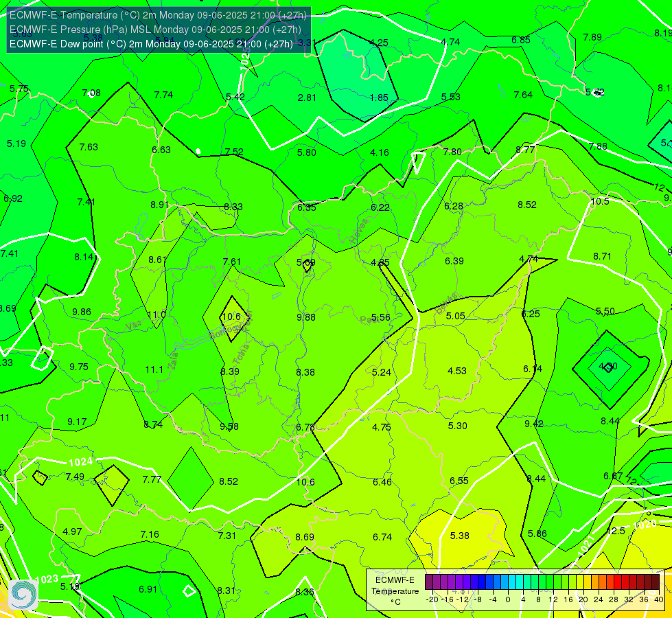This screenshot has width=672, height=618.
Task: Click the dew point value 2.81
Action: (307, 98)
